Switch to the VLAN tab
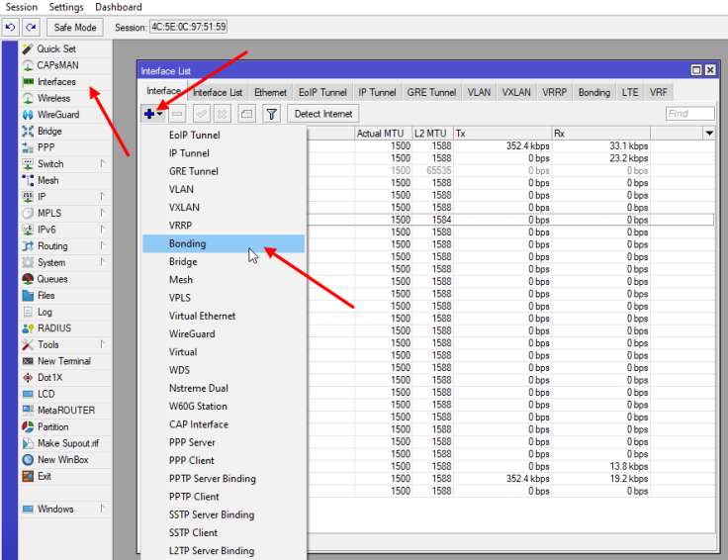 pyautogui.click(x=479, y=92)
